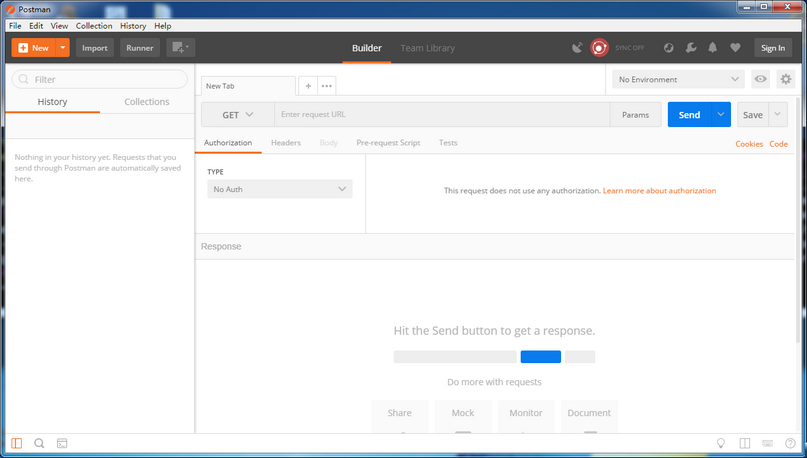Click the Import button
This screenshot has height=458, width=807.
click(x=95, y=48)
